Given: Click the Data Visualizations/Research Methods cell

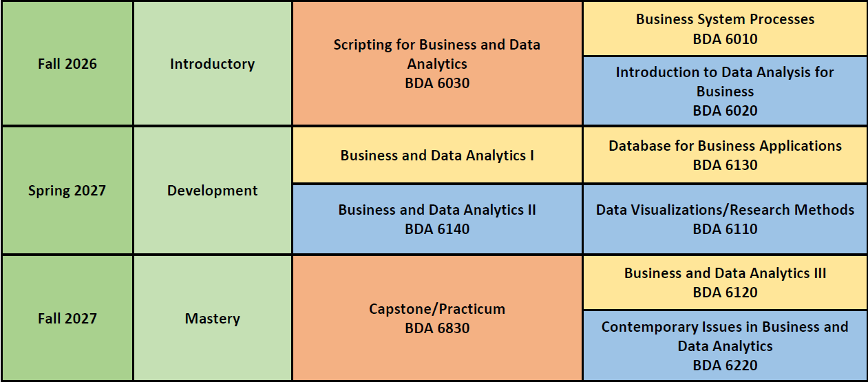Looking at the screenshot, I should pos(725,219).
